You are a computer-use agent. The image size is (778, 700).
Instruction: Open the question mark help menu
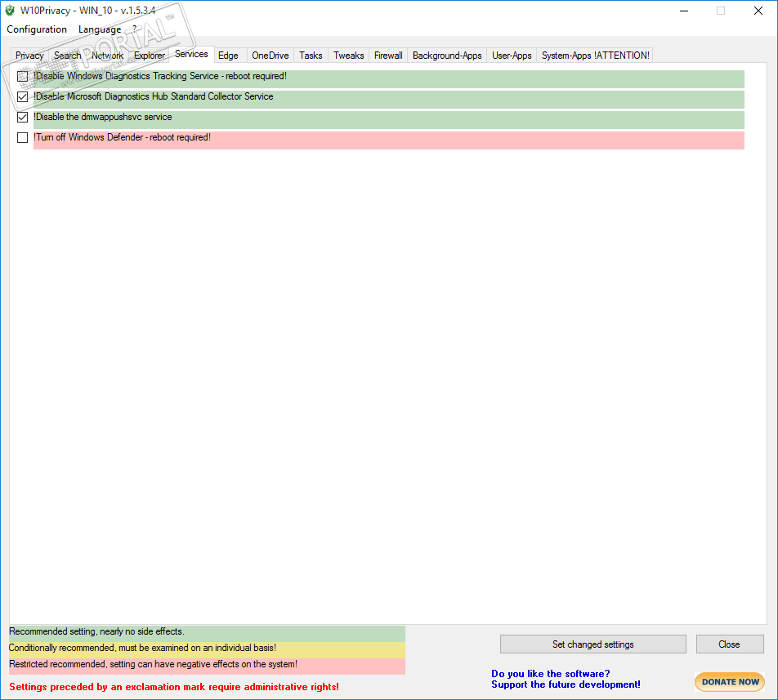pos(135,29)
